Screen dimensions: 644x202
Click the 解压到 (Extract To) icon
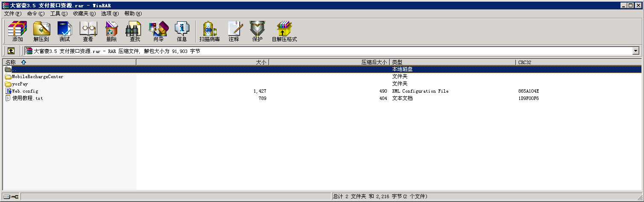[x=41, y=31]
